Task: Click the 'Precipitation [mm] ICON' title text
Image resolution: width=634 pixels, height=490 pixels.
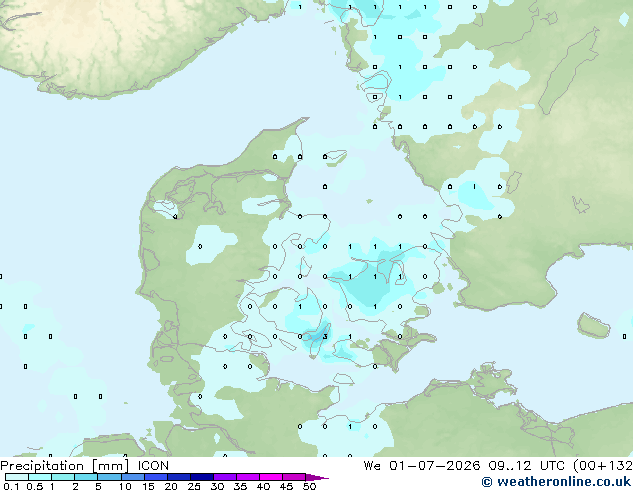Action: [85, 466]
